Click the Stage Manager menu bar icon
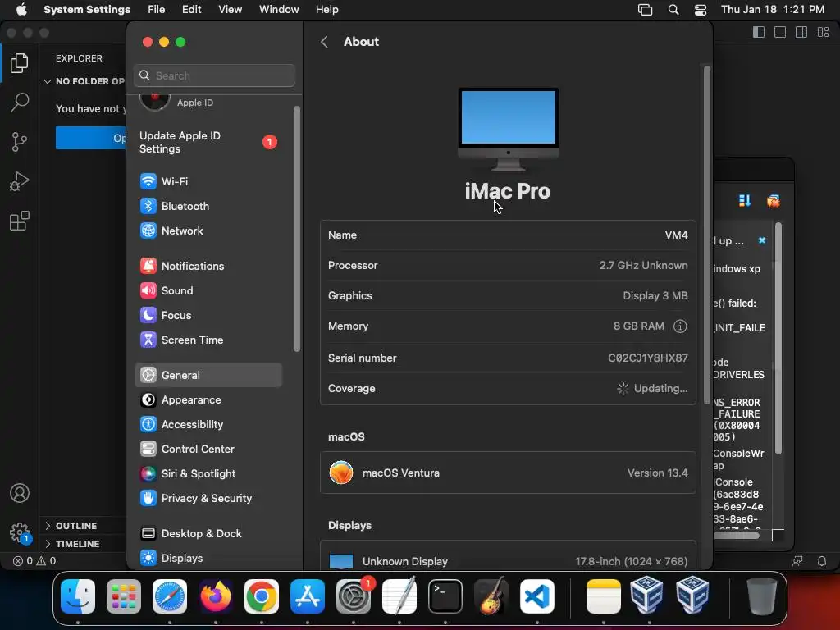 coord(645,10)
